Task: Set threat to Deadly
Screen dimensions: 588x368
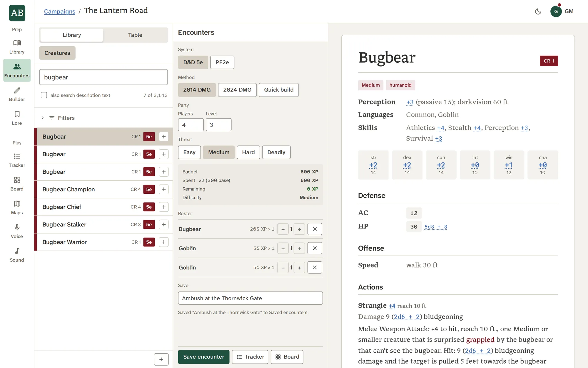Action: pyautogui.click(x=276, y=152)
